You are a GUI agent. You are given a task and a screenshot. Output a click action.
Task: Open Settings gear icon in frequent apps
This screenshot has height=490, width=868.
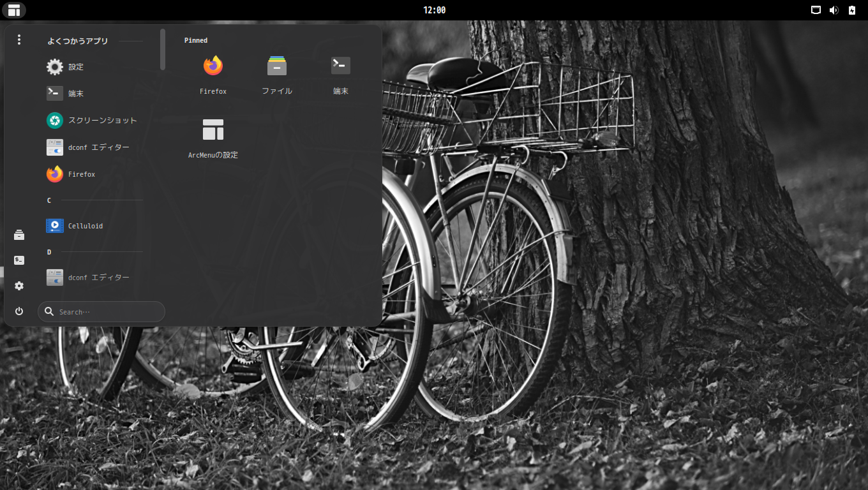[x=55, y=67]
